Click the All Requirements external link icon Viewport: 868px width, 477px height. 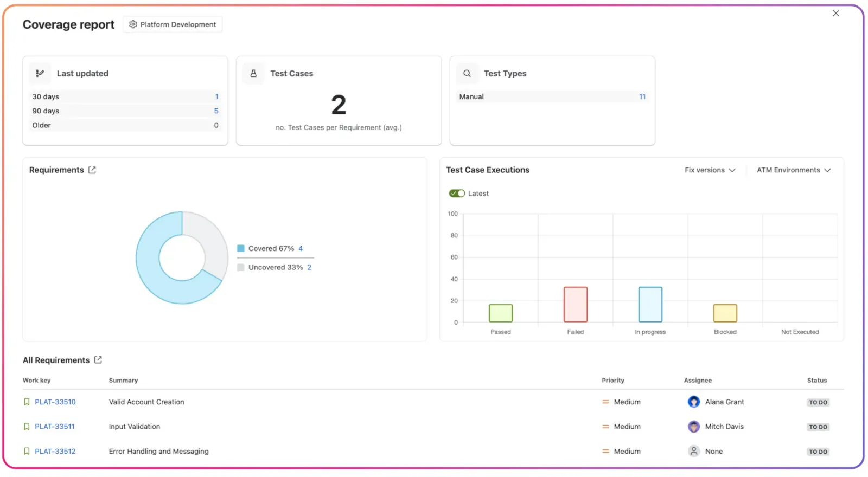pyautogui.click(x=98, y=360)
